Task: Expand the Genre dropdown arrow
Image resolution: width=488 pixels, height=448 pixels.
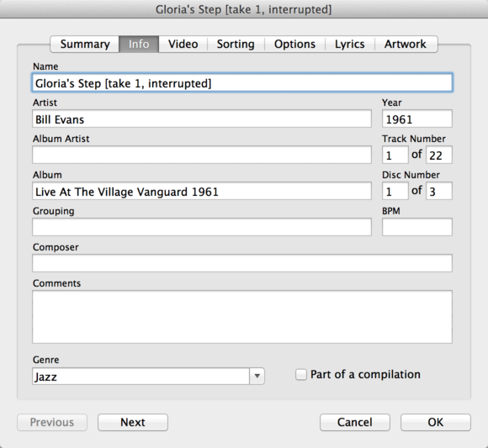Action: coord(257,377)
